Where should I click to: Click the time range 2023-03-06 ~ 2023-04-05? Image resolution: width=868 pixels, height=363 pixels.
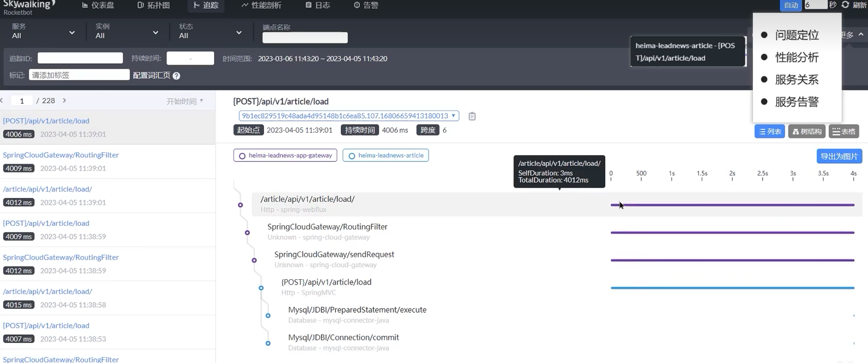323,59
